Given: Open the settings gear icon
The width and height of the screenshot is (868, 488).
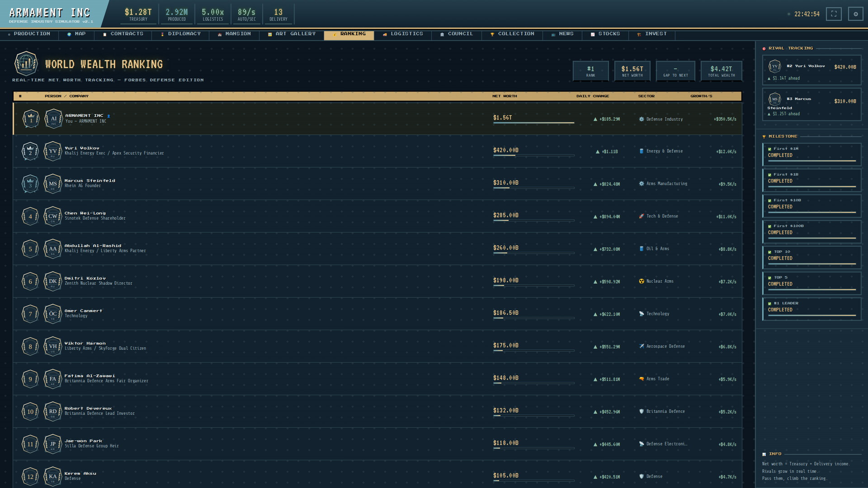Looking at the screenshot, I should point(855,14).
